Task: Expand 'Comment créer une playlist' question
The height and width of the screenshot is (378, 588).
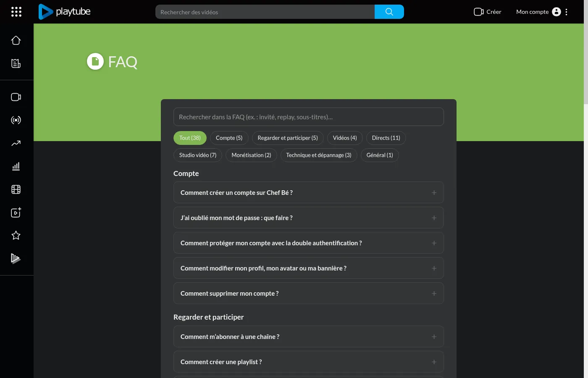Action: click(x=309, y=362)
